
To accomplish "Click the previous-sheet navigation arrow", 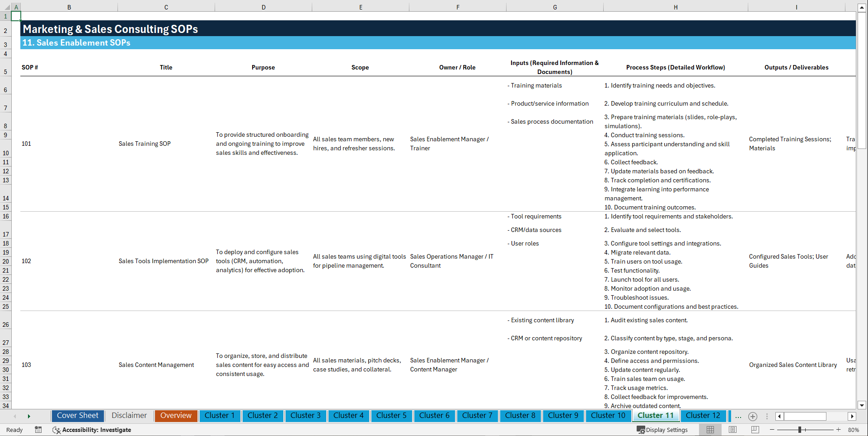I will pyautogui.click(x=15, y=416).
